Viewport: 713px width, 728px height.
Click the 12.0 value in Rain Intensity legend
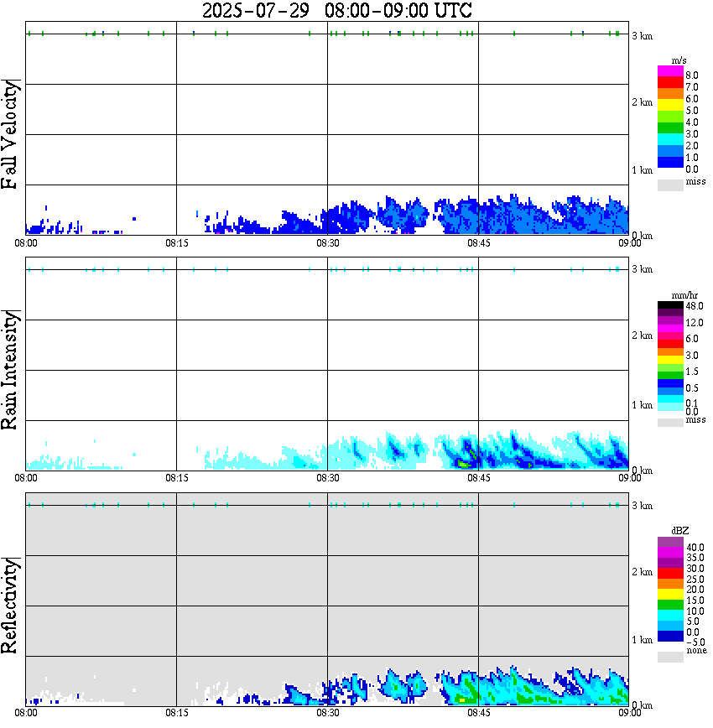[695, 323]
